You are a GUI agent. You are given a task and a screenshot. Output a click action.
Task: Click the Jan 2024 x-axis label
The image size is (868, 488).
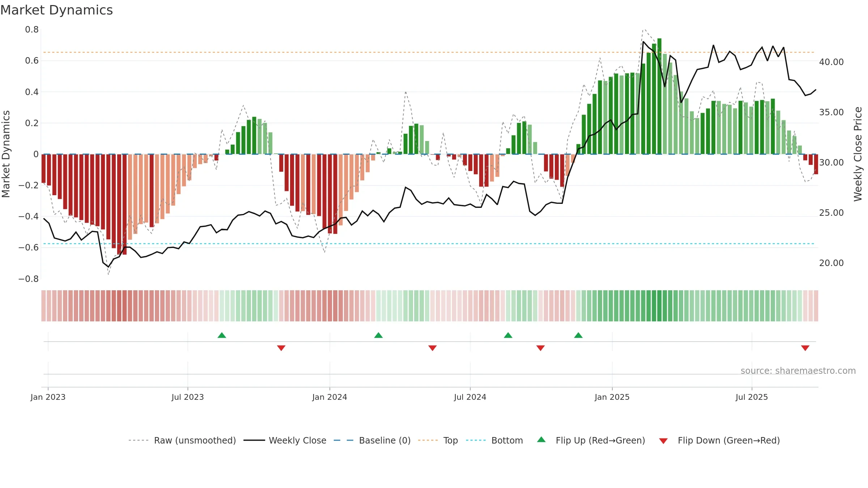pos(330,397)
